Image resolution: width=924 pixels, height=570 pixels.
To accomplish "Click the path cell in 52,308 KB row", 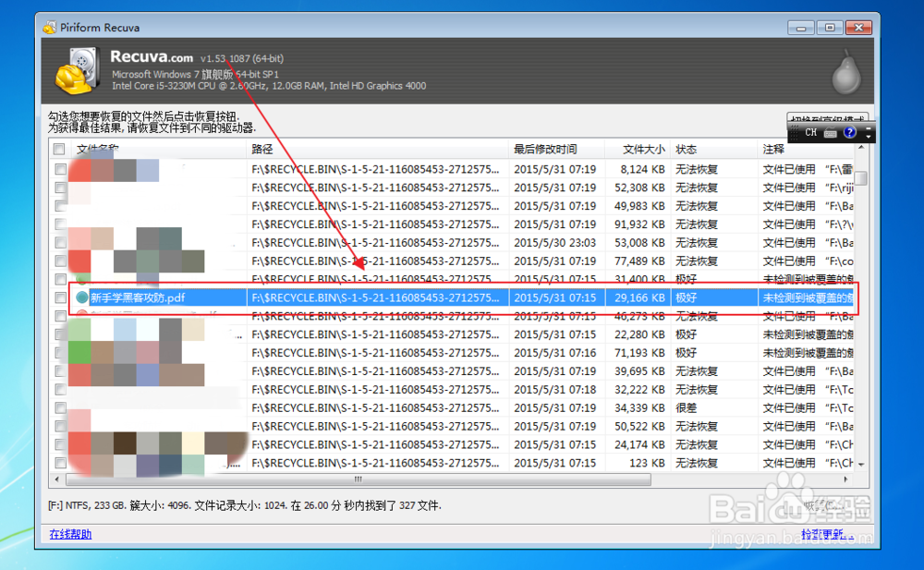I will pos(375,188).
